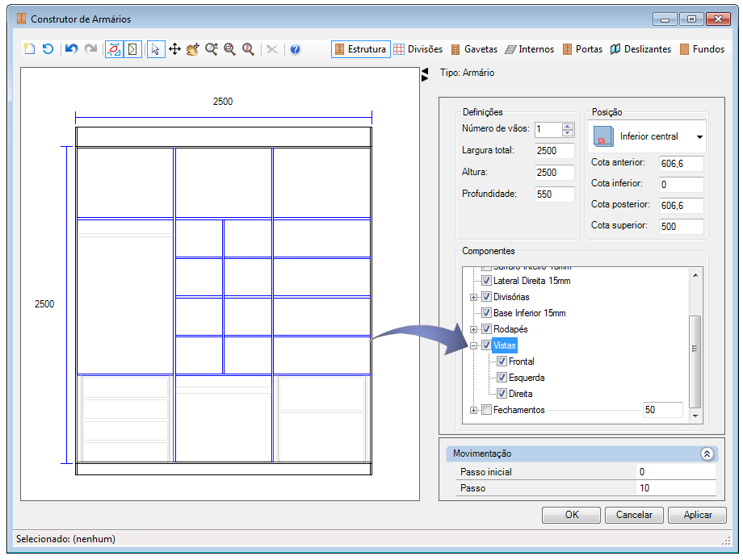Uncheck Base Inferior 15mm checkbox

point(486,313)
